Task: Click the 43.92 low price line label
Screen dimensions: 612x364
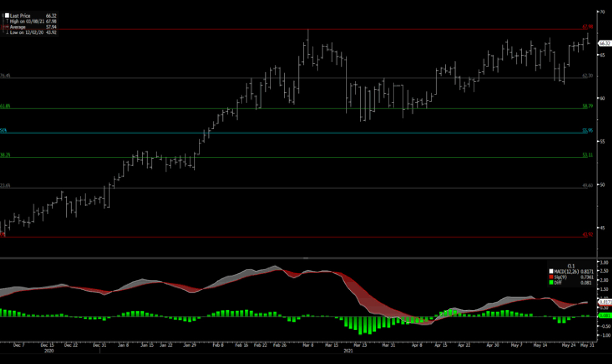Action: (588, 235)
